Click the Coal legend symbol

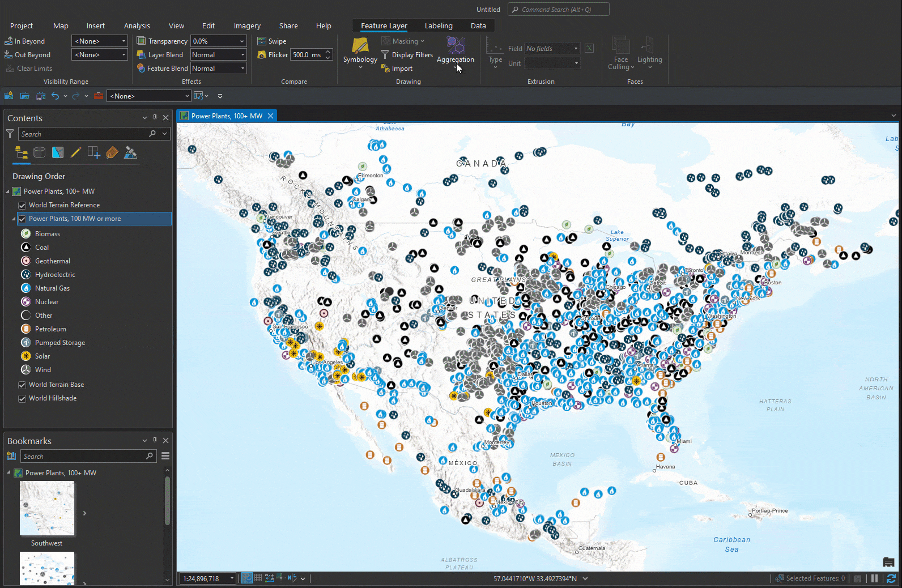[25, 248]
